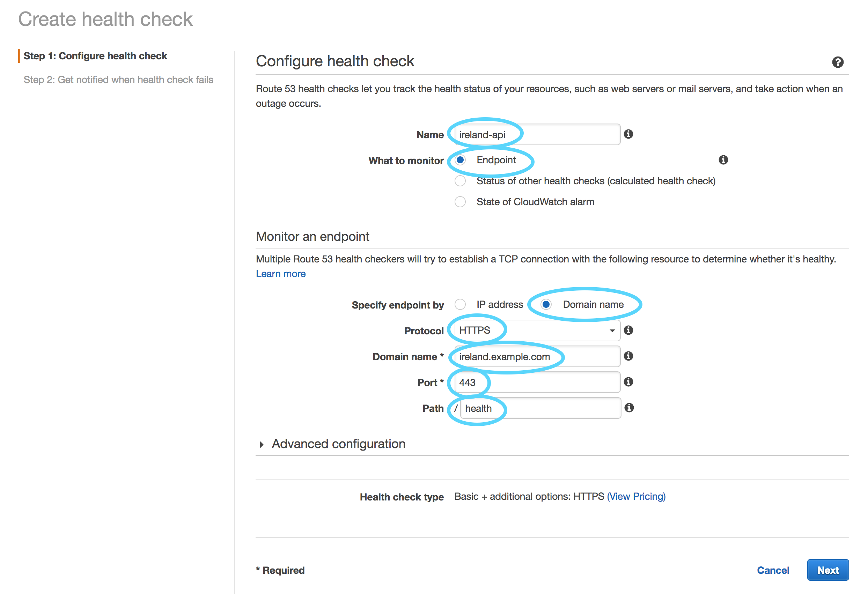Show info for the Port field
This screenshot has width=868, height=594.
tap(628, 381)
